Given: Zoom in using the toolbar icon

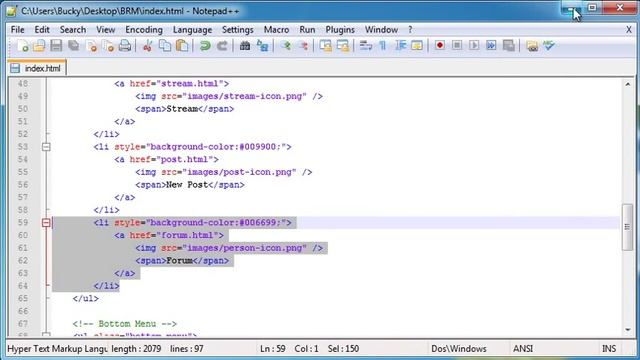Looking at the screenshot, I should 286,46.
